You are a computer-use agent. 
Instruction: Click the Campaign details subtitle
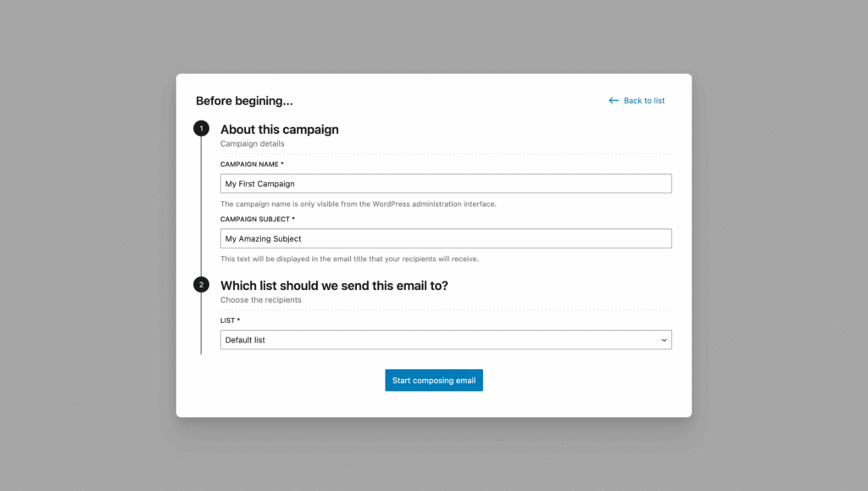click(x=253, y=144)
